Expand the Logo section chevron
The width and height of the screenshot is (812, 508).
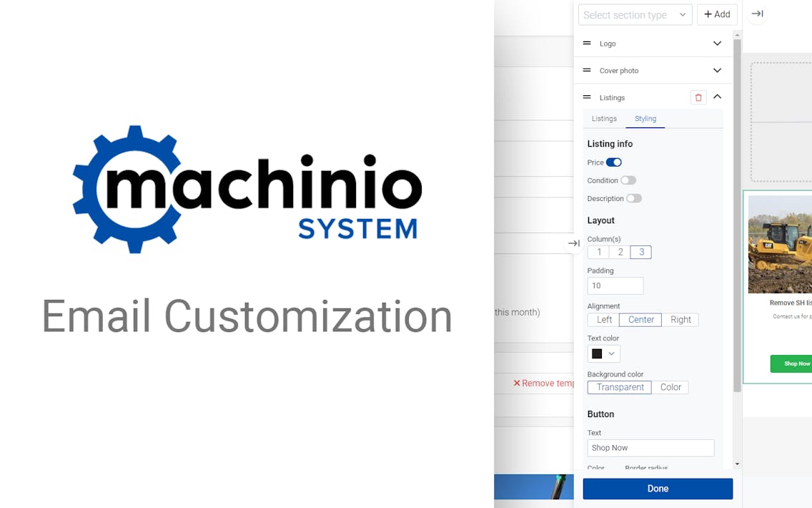(x=717, y=44)
